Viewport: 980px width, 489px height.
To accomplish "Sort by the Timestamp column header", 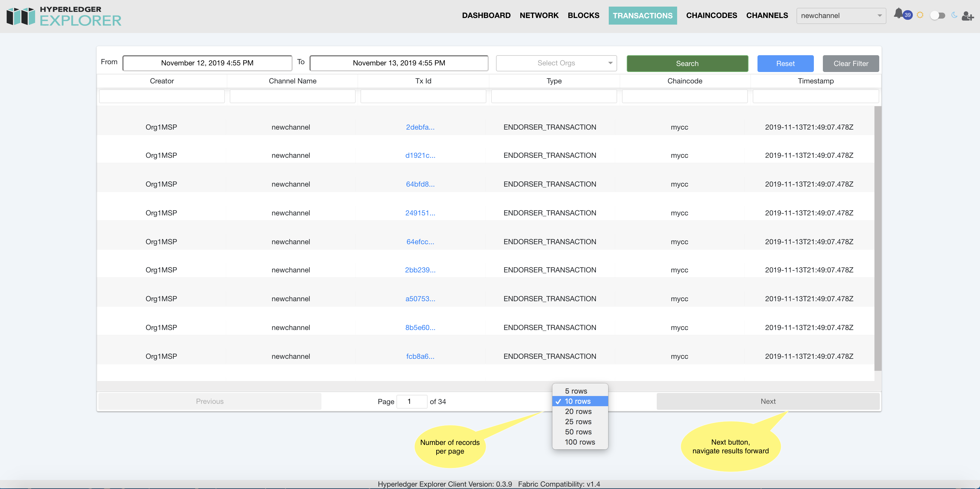I will (x=816, y=81).
